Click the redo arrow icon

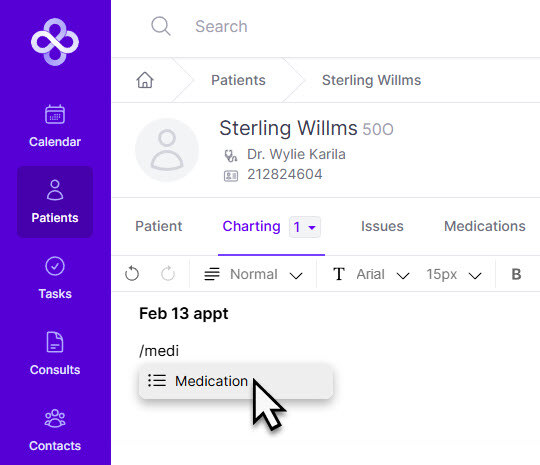168,274
